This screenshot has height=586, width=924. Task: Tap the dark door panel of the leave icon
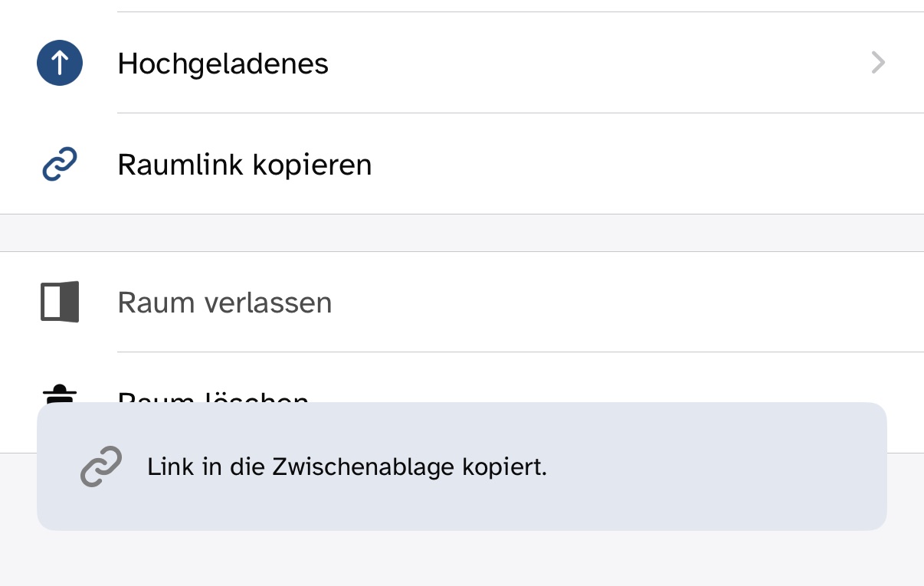(69, 302)
